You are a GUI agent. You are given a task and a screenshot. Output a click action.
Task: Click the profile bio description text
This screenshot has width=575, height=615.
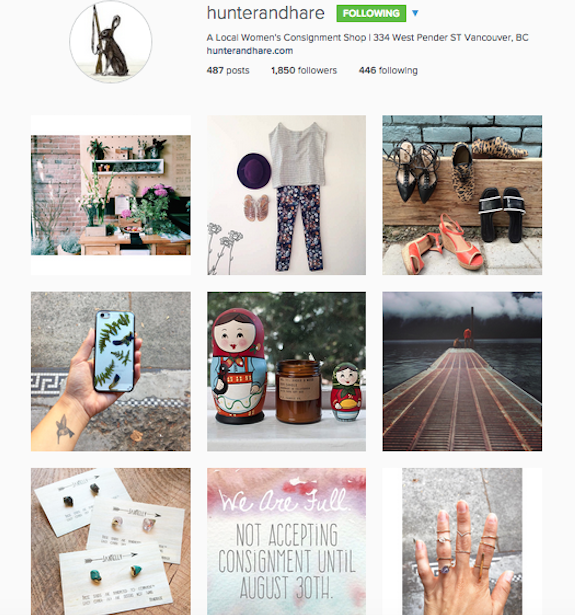pyautogui.click(x=368, y=38)
